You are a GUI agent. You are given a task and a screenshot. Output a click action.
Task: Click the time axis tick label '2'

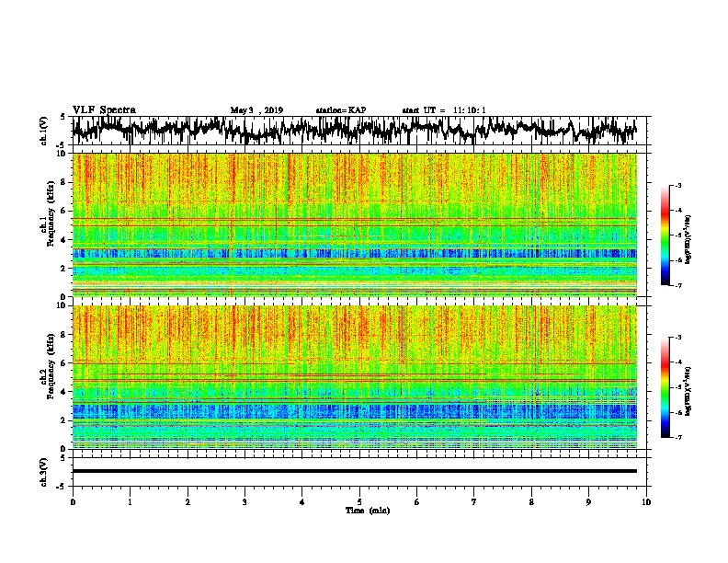pos(188,501)
